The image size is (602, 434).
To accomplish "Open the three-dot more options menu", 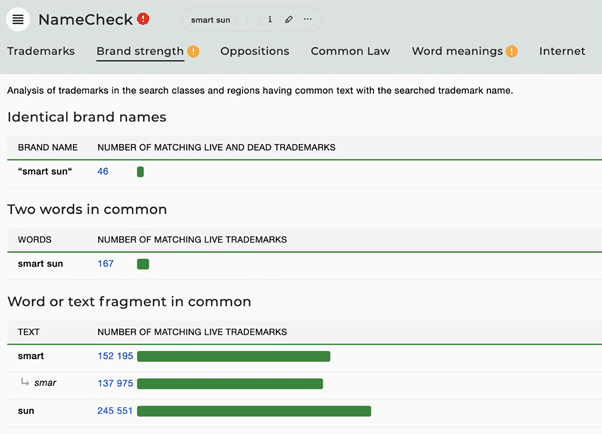I will coord(308,20).
